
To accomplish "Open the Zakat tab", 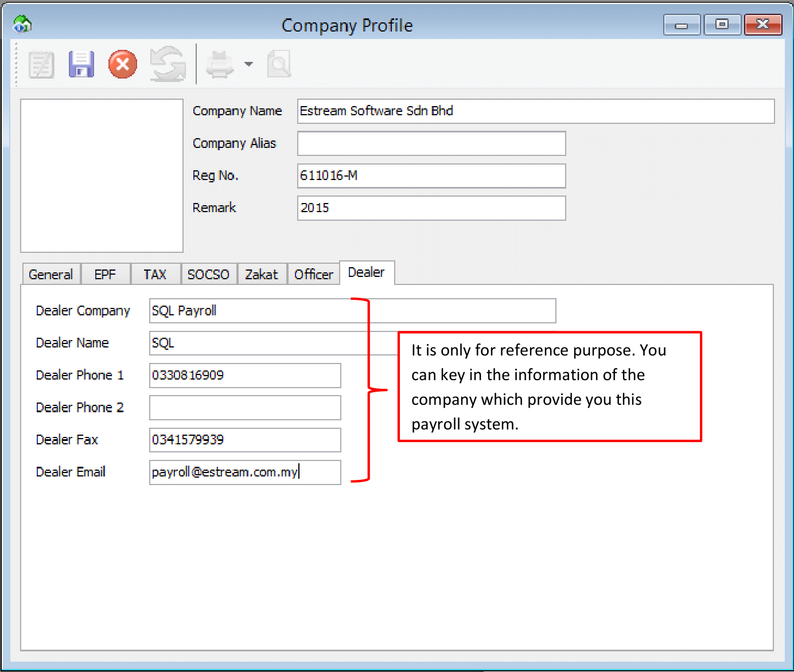I will tap(262, 275).
